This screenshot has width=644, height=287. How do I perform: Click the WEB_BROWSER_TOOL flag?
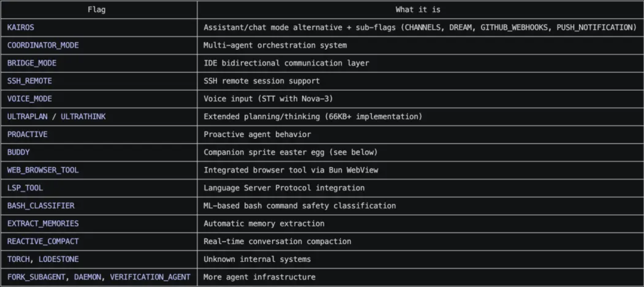tap(43, 170)
